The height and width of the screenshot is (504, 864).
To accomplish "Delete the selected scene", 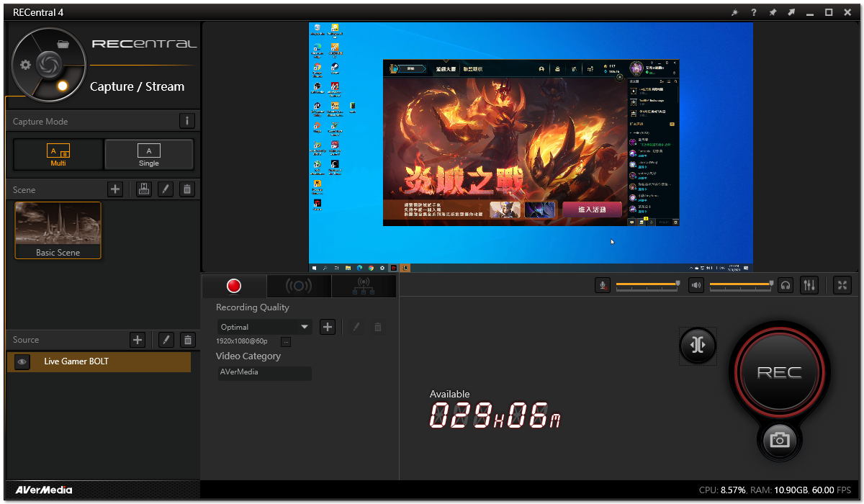I will click(187, 189).
